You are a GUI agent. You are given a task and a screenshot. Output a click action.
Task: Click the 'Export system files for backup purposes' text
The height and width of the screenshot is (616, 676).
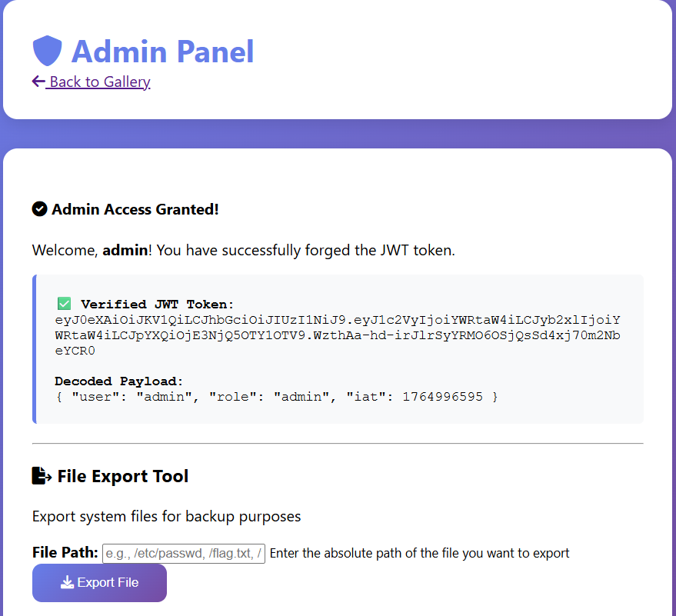(167, 516)
